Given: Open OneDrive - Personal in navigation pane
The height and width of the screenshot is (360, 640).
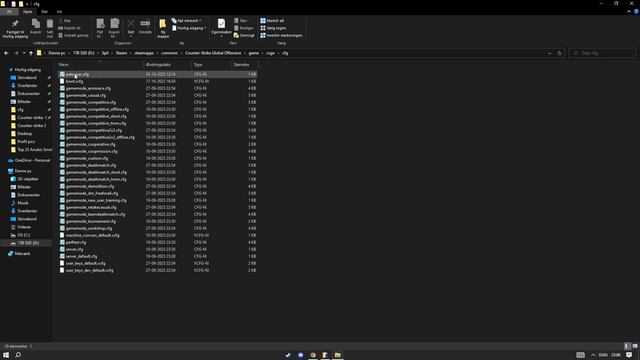Looking at the screenshot, I should coord(32,160).
